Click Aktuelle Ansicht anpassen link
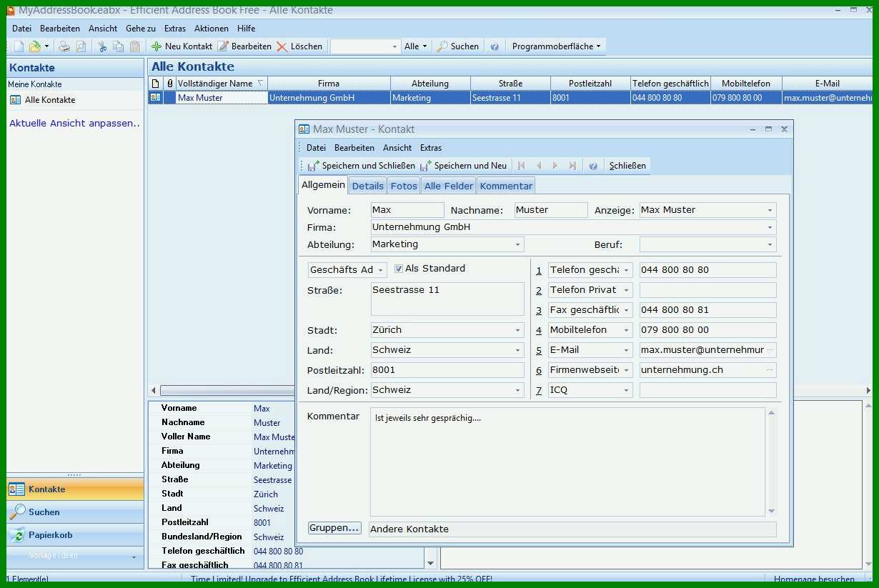This screenshot has height=588, width=879. (75, 123)
